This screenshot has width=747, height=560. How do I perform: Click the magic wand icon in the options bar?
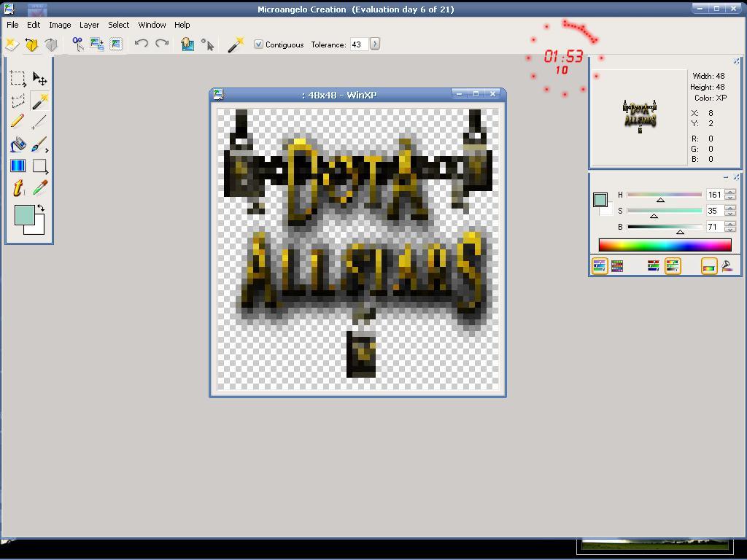coord(236,44)
